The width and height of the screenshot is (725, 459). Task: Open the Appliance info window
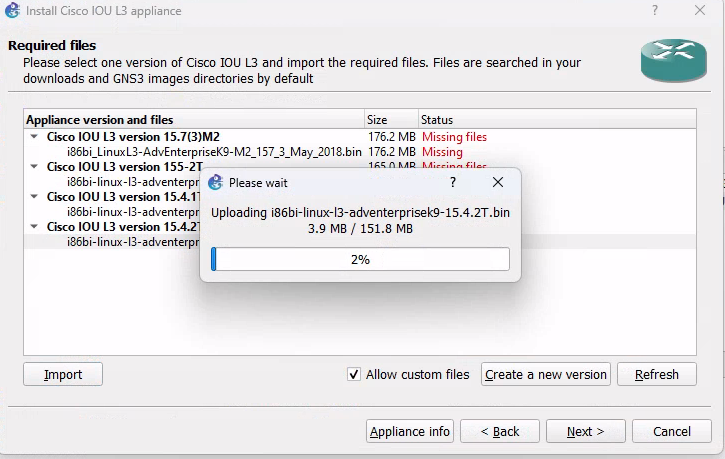410,432
